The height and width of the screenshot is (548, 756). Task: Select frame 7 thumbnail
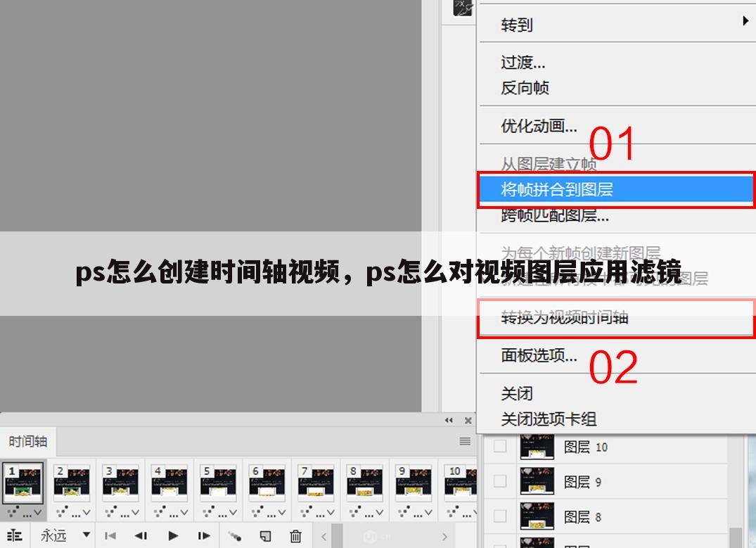(x=316, y=483)
